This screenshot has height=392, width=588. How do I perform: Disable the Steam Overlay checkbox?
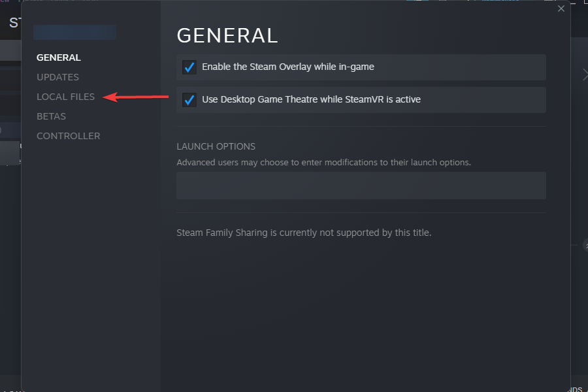pos(189,67)
